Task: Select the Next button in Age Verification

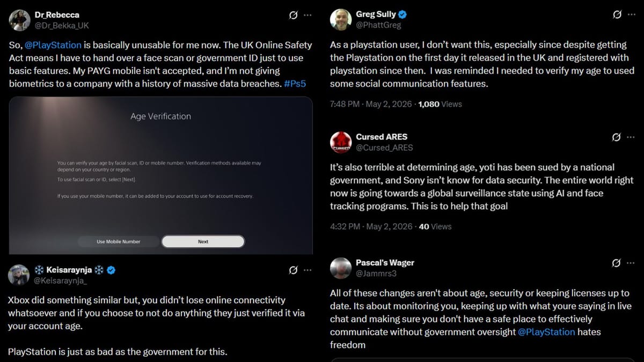Action: 203,242
